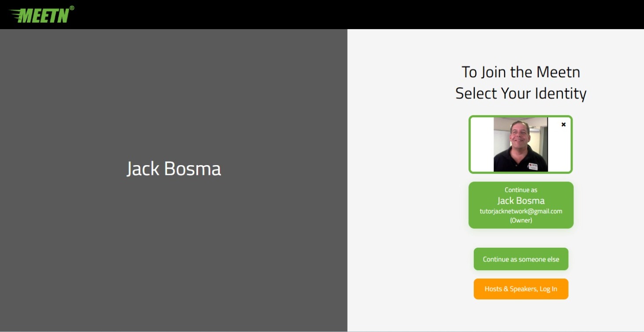644x332 pixels.
Task: Click the man's face in the identity photo
Action: (x=520, y=135)
